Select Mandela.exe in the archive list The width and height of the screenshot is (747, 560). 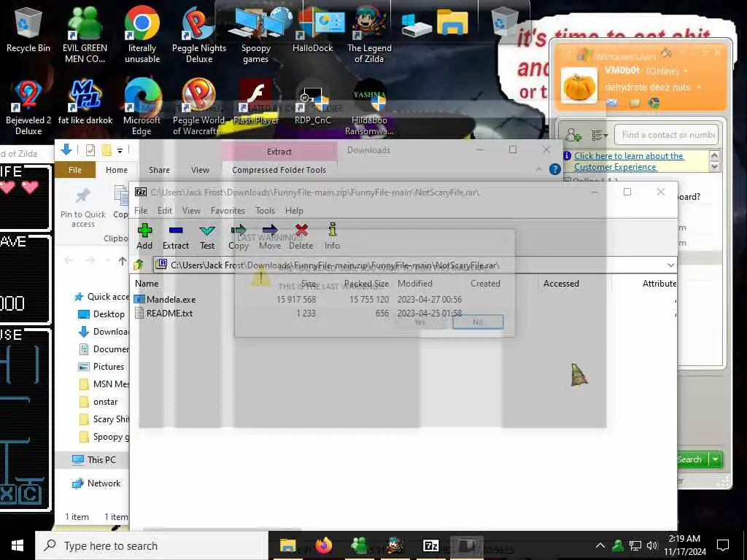[x=171, y=300]
